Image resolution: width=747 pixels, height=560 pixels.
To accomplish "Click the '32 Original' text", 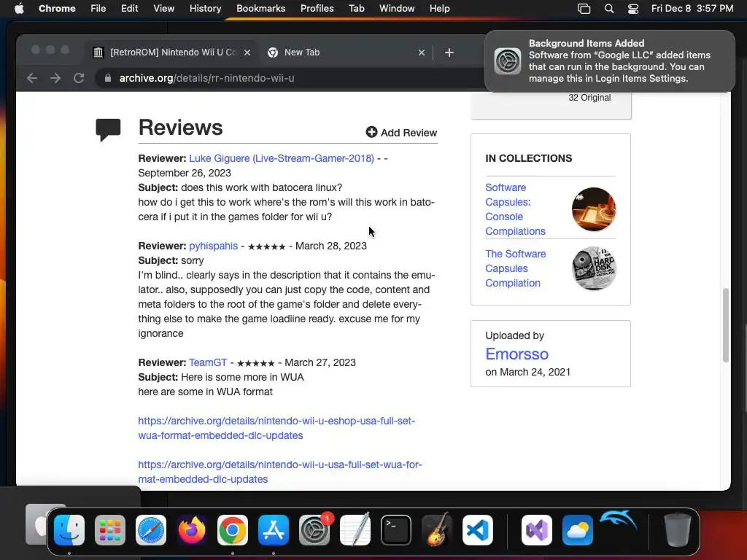I will click(589, 98).
